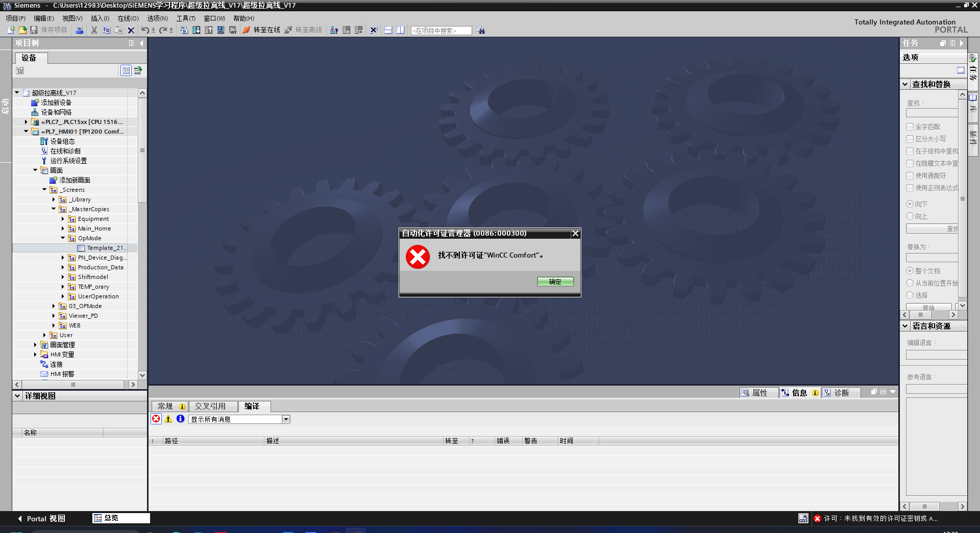The image size is (980, 533).
Task: Switch to Portal 视图 in the bottom bar
Action: tap(42, 519)
